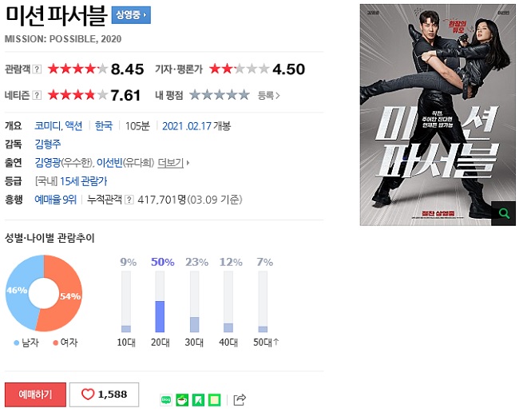Screen dimensions: 519x420
Task: Click the 15세 관람가 rating link
Action: 83,181
